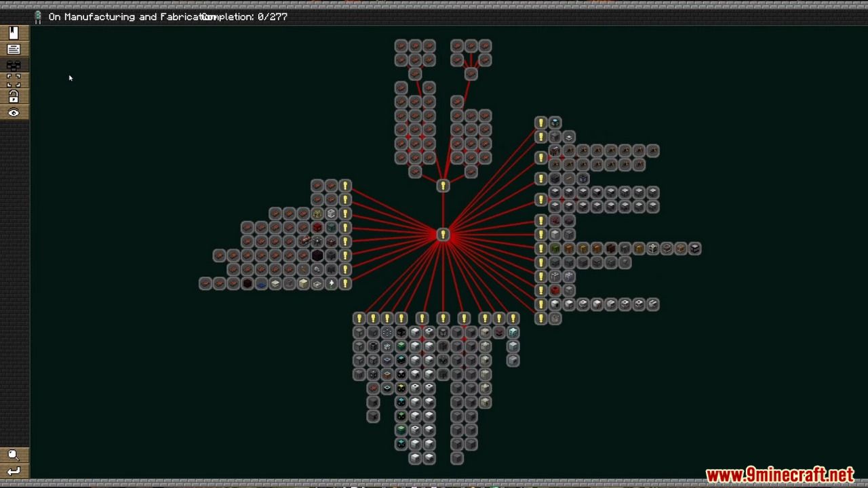
Task: Select the white star quest in left cluster
Action: [332, 283]
